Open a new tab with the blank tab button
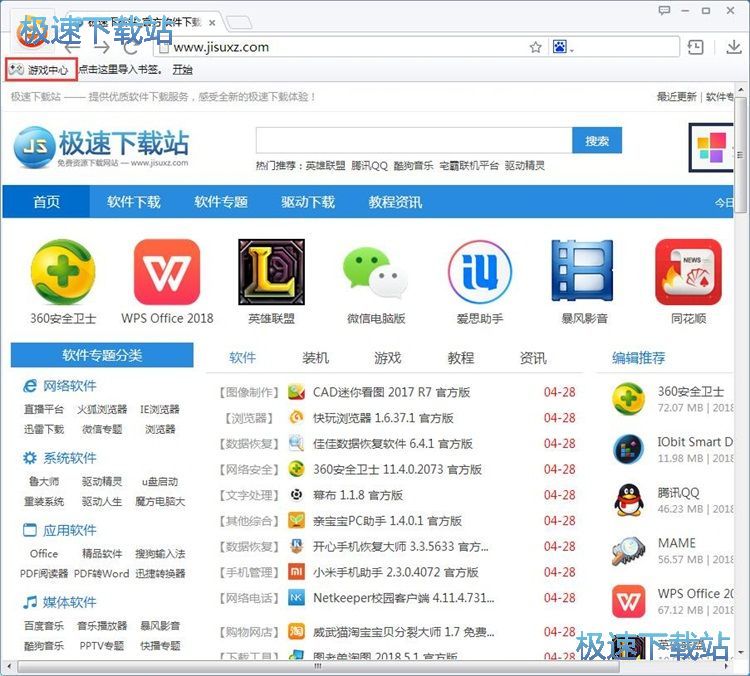This screenshot has height=676, width=750. tap(238, 22)
